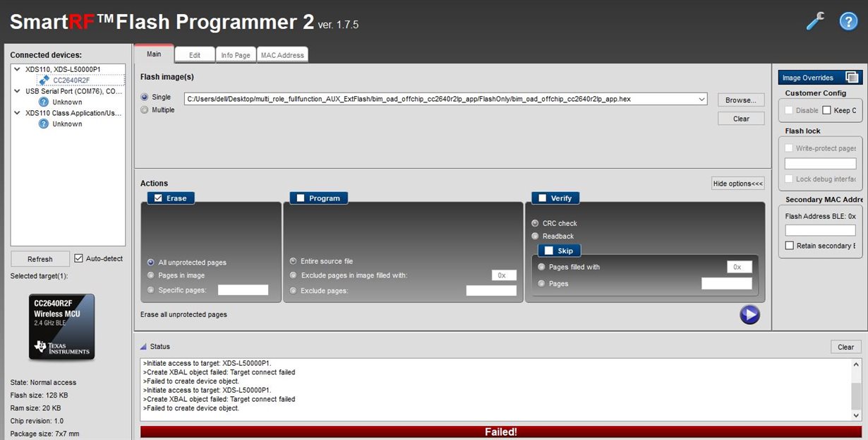The width and height of the screenshot is (868, 440).
Task: Click the CC2640R2F Wireless MCU chip image
Action: [62, 326]
